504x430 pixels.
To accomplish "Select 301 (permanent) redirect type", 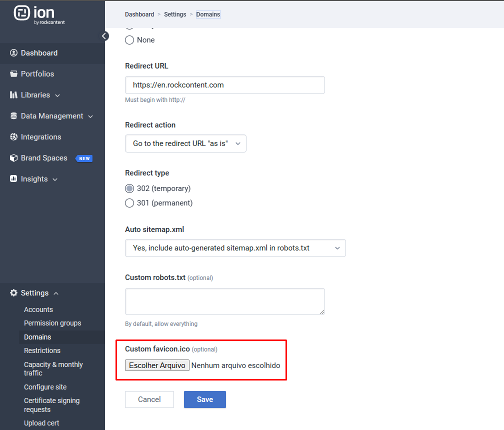I will point(129,203).
